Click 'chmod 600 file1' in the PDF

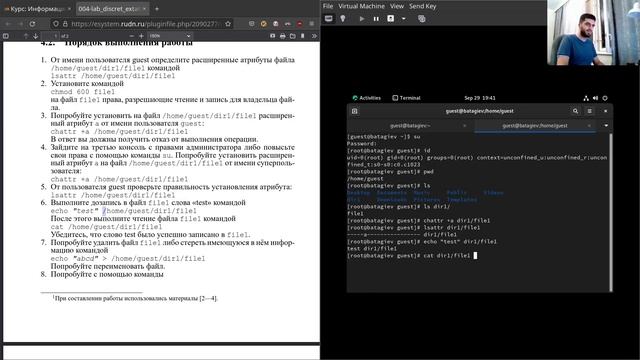pyautogui.click(x=83, y=92)
